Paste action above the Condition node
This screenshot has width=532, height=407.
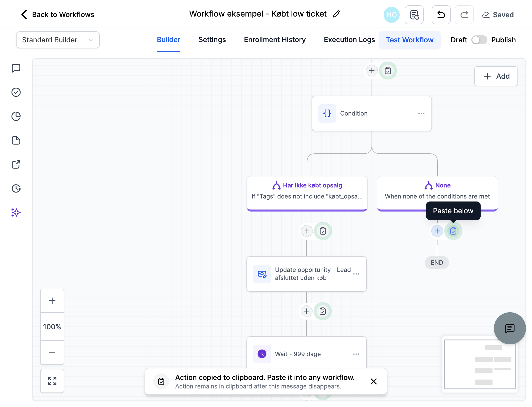pyautogui.click(x=388, y=71)
